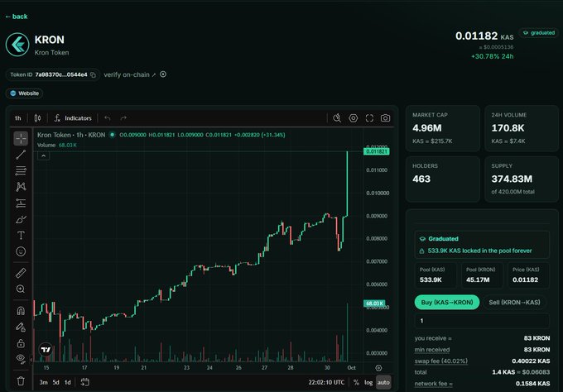Collapse the chart legend with the chevron

43,156
